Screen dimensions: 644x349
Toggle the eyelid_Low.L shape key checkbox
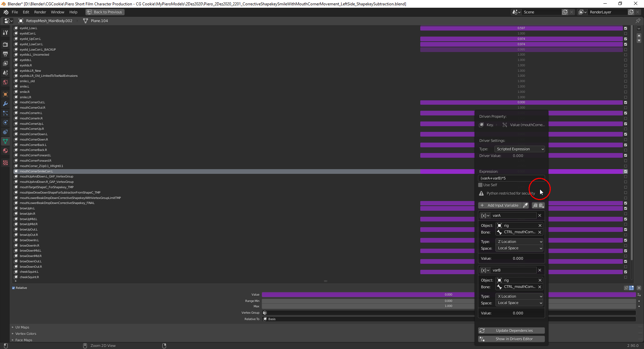[x=626, y=28]
